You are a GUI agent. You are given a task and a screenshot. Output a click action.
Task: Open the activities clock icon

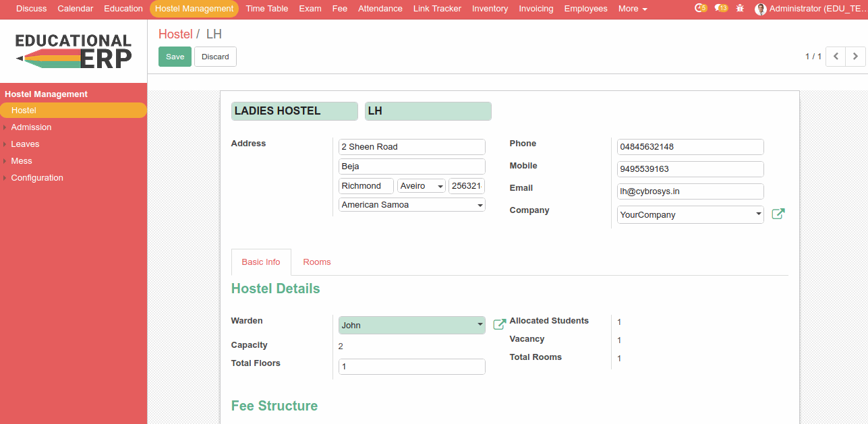(x=699, y=9)
